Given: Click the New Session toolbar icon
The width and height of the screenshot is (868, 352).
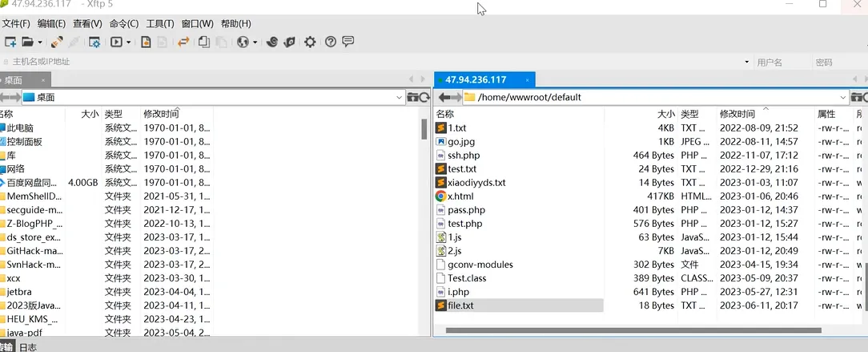Looking at the screenshot, I should click(x=10, y=42).
